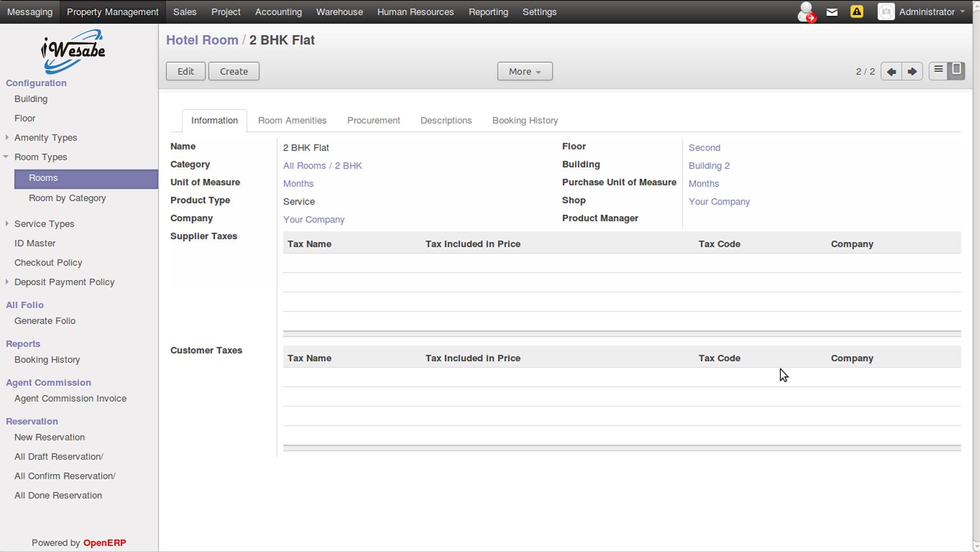
Task: Click the iWesabe company logo
Action: [x=73, y=52]
